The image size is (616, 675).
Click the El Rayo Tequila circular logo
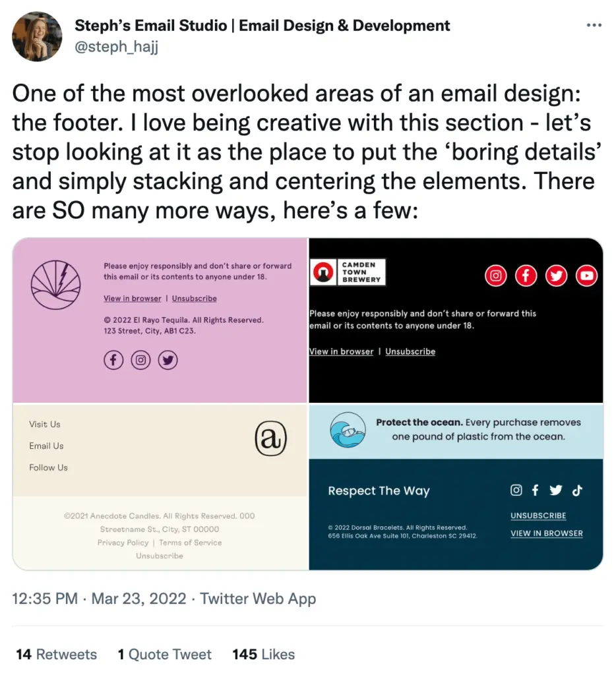click(x=56, y=285)
